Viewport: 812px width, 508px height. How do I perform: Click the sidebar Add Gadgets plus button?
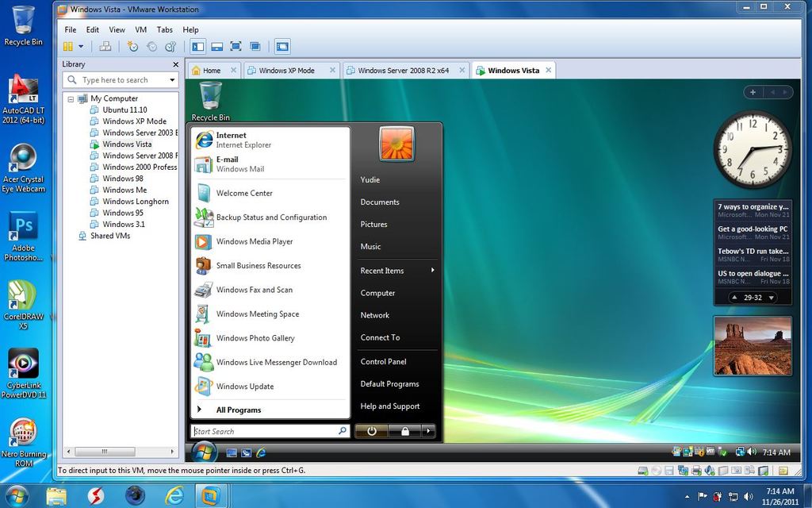[x=753, y=92]
